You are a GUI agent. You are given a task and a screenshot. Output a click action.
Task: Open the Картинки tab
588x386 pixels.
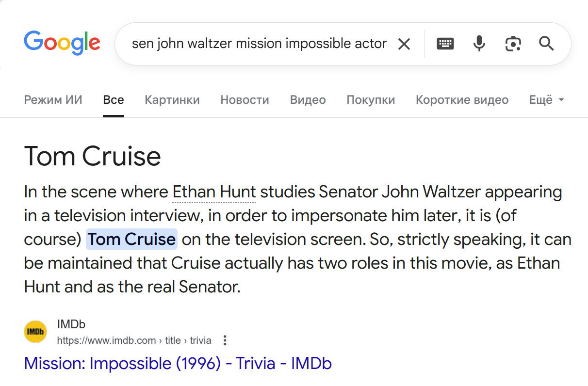(x=172, y=100)
